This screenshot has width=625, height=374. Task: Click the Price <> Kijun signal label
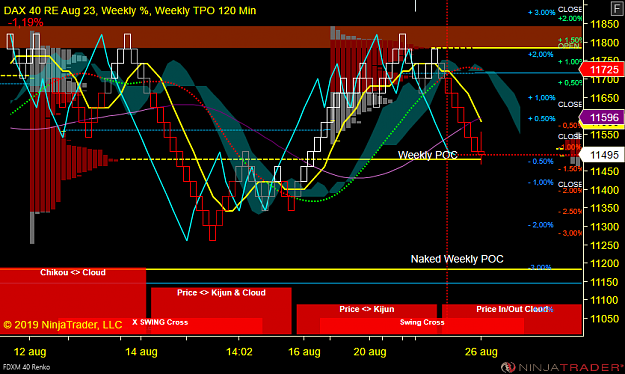point(367,309)
